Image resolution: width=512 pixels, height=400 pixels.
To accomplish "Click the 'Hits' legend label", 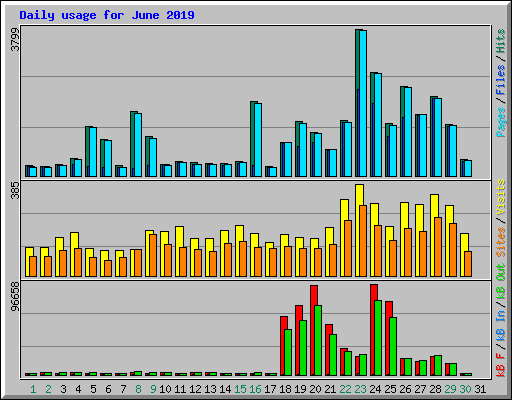I will point(501,41).
